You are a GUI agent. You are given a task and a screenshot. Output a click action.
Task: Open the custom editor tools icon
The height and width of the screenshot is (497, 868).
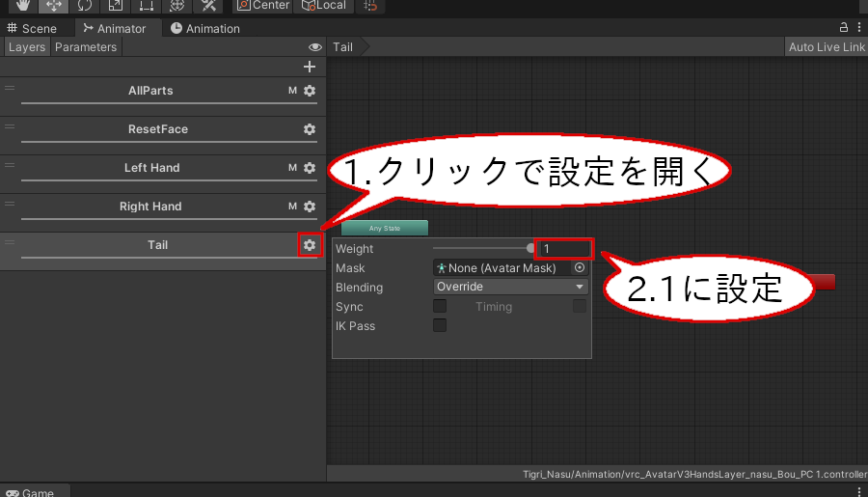point(208,6)
